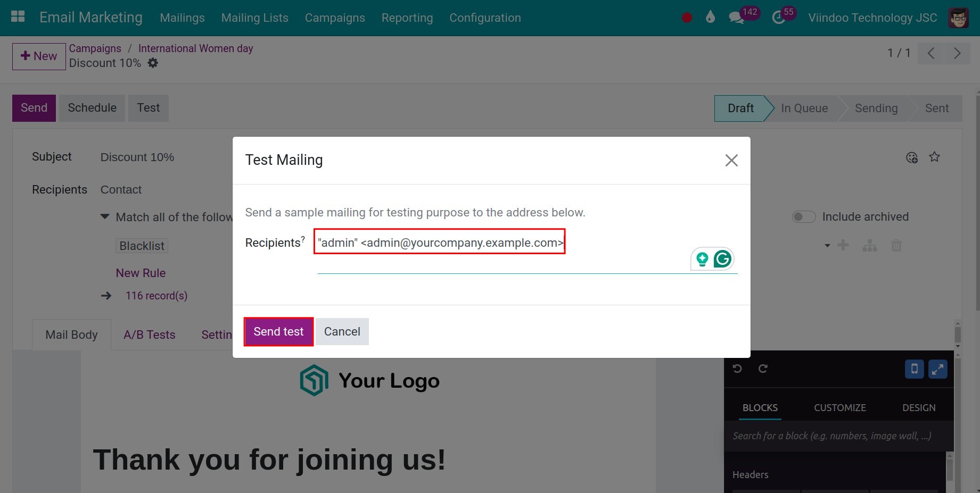This screenshot has width=980, height=493.
Task: Open the activities clock icon with 55 badge
Action: click(x=778, y=18)
